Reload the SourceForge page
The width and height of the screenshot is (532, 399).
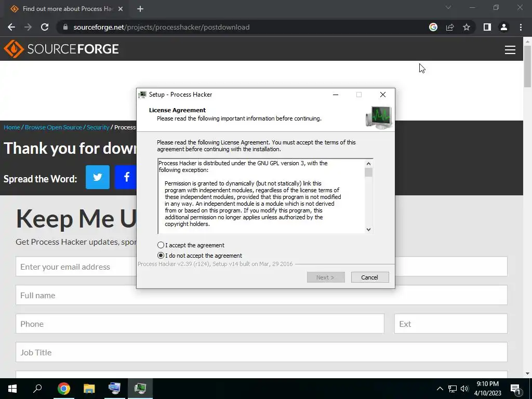click(x=45, y=27)
